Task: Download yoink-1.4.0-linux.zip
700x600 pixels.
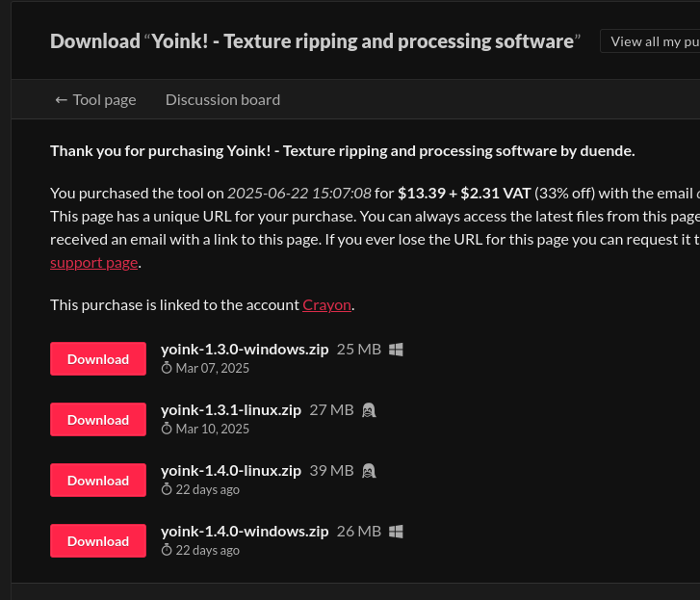Action: (x=98, y=481)
